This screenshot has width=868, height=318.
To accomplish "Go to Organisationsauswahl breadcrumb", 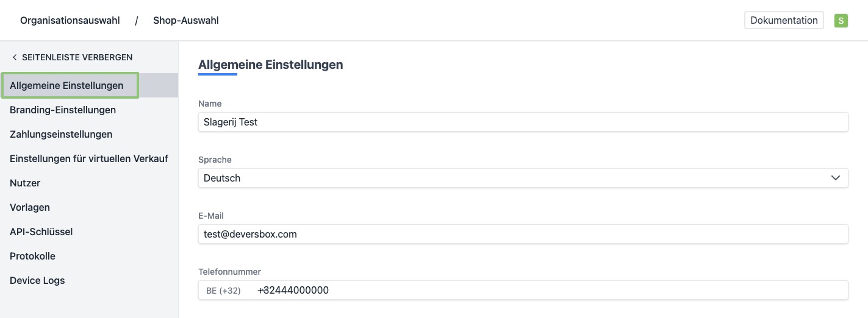I will [70, 20].
